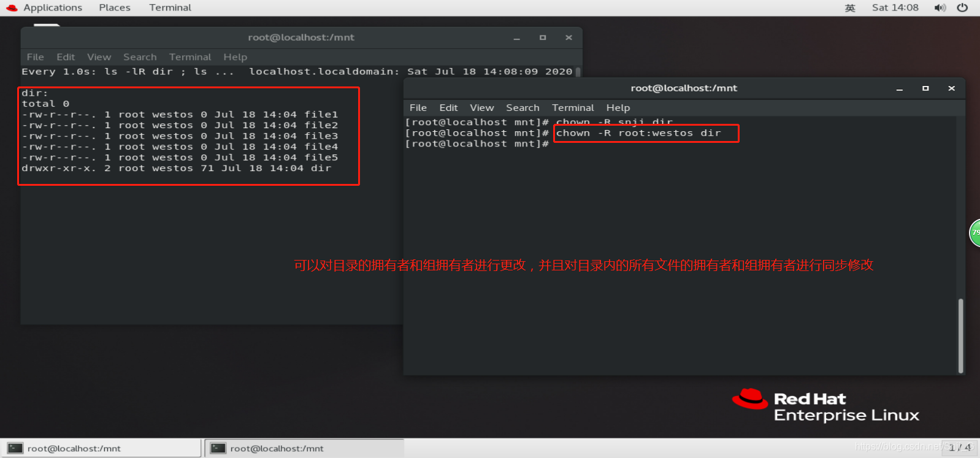The image size is (980, 458).
Task: Open the Places menu
Action: 115,7
